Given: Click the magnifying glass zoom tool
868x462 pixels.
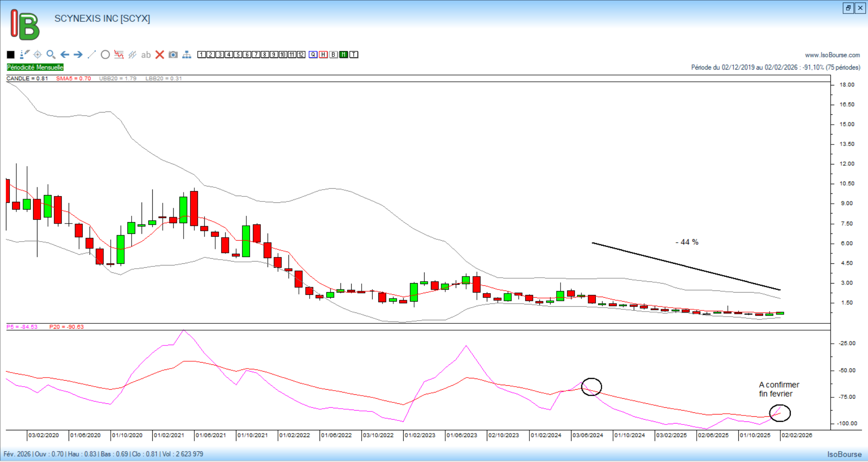Looking at the screenshot, I should click(51, 55).
